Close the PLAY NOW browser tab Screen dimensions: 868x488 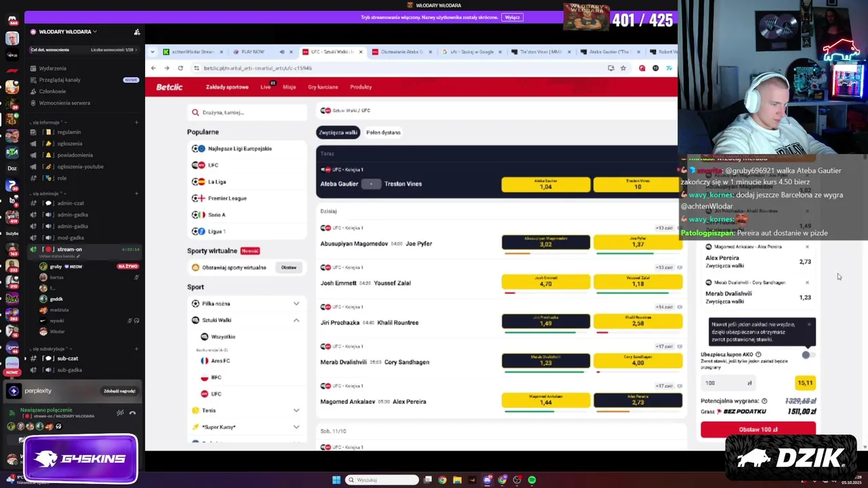291,52
